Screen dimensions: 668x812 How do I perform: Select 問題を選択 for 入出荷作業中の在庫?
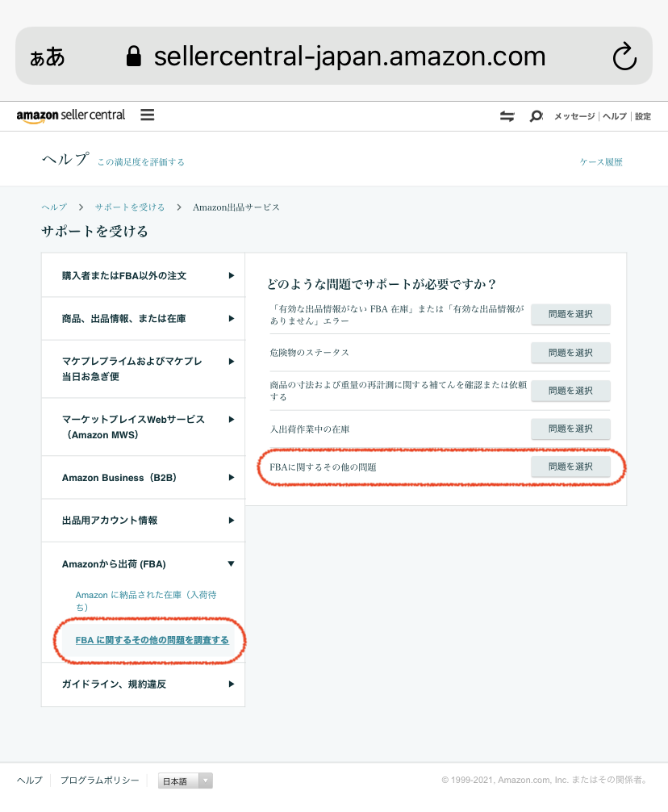[x=570, y=429]
